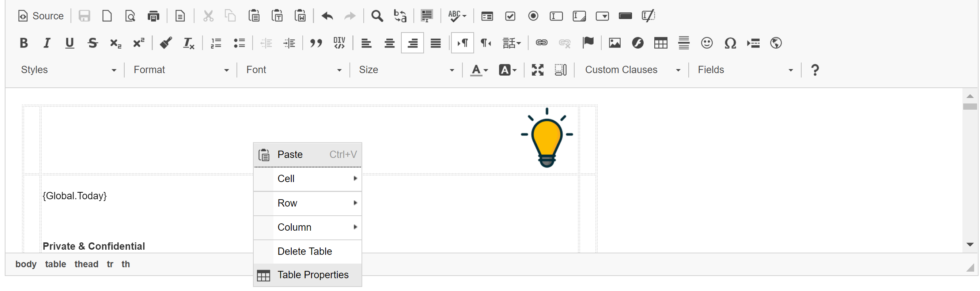Toggle bold formatting

pyautogui.click(x=24, y=43)
